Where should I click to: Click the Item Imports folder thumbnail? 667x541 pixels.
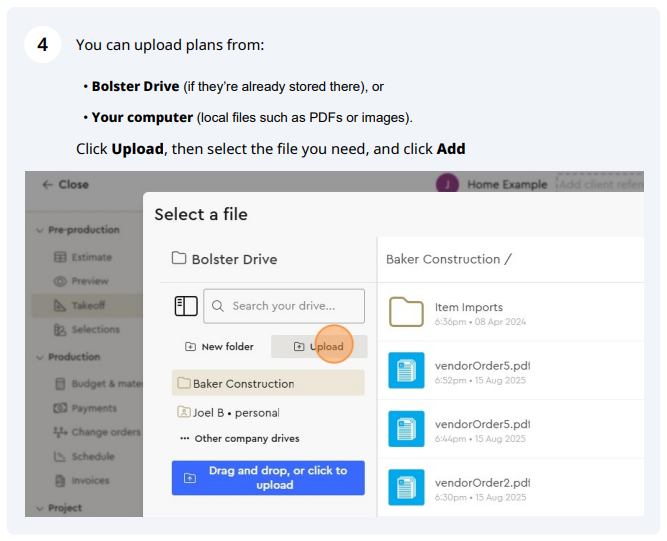(x=406, y=312)
